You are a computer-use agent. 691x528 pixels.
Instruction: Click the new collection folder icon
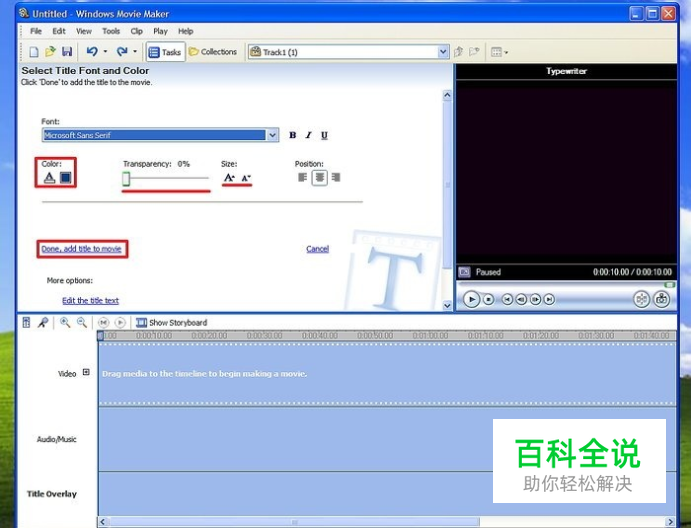474,52
